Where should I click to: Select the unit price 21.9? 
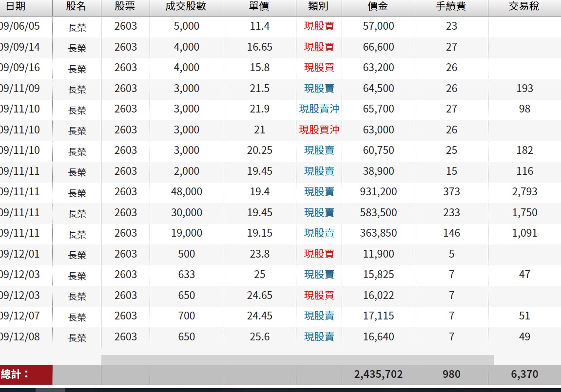click(x=260, y=109)
